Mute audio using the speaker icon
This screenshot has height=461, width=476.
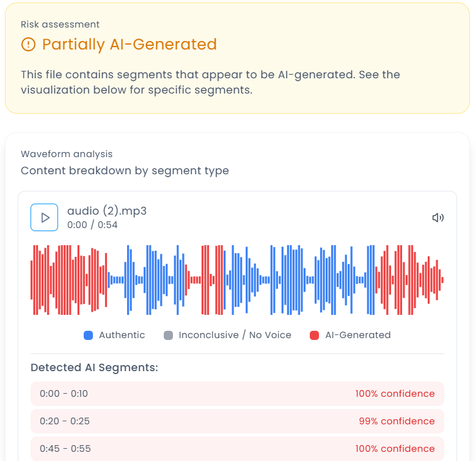tap(438, 218)
